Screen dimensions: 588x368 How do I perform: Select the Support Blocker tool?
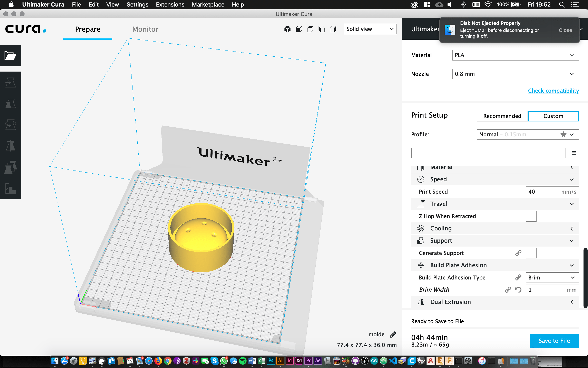[10, 188]
